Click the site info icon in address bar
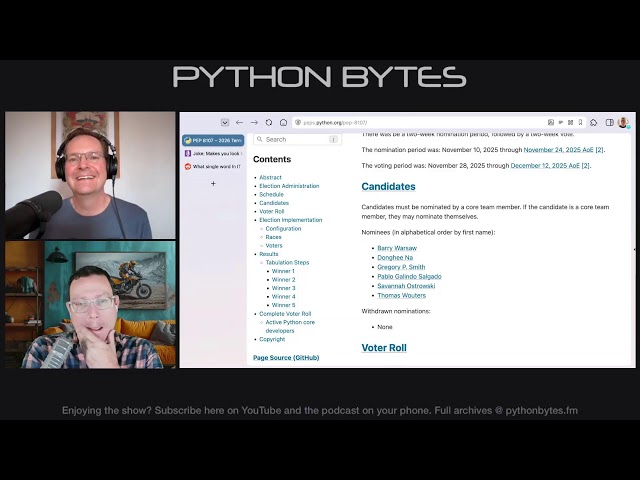The image size is (640, 480). [x=298, y=122]
